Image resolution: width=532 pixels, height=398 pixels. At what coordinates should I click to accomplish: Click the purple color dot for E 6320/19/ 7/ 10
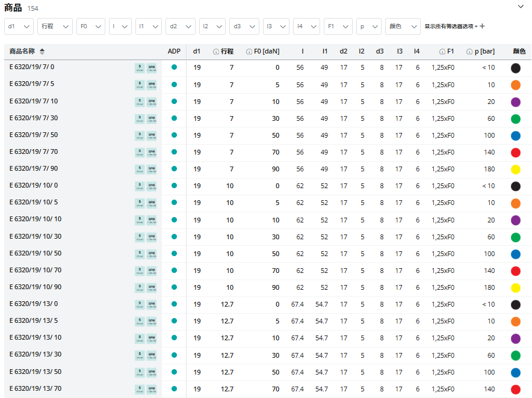pyautogui.click(x=516, y=102)
